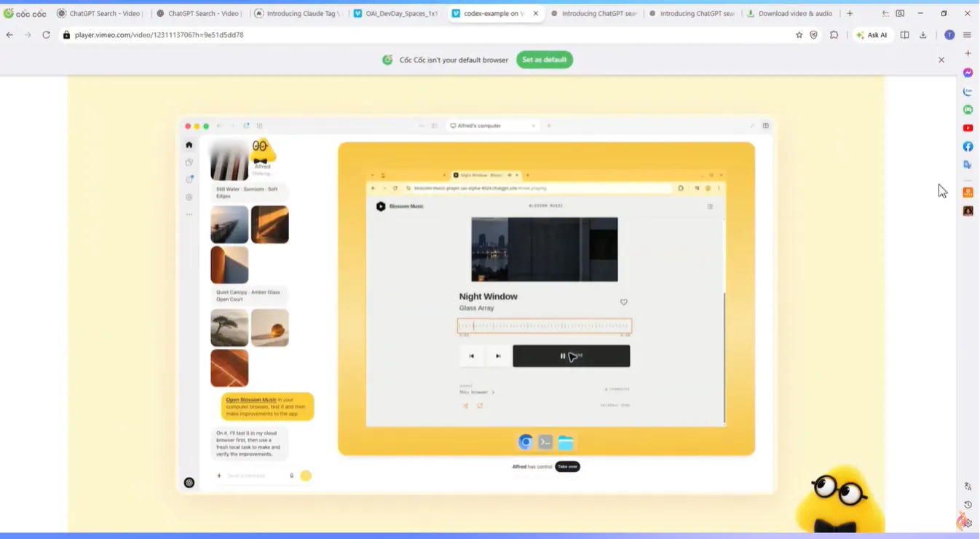The image size is (980, 539).
Task: Click the address bar URL field
Action: click(x=426, y=35)
